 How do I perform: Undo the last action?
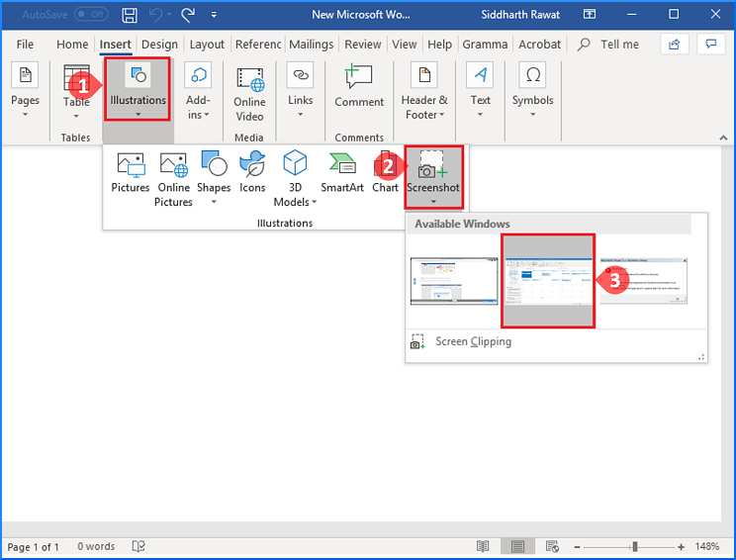[x=155, y=15]
